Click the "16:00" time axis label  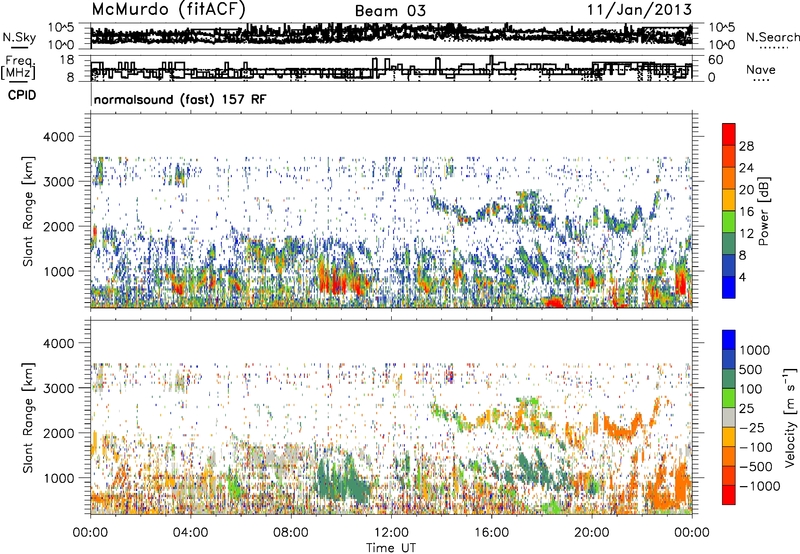coord(491,533)
